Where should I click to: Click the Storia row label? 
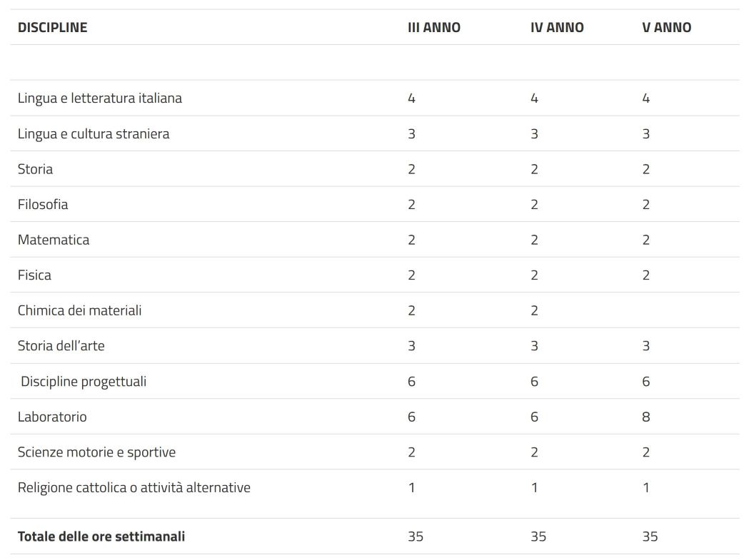tap(35, 169)
